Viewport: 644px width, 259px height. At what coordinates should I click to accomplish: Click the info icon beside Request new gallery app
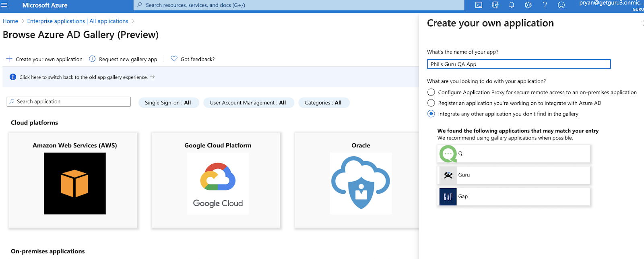click(x=92, y=59)
